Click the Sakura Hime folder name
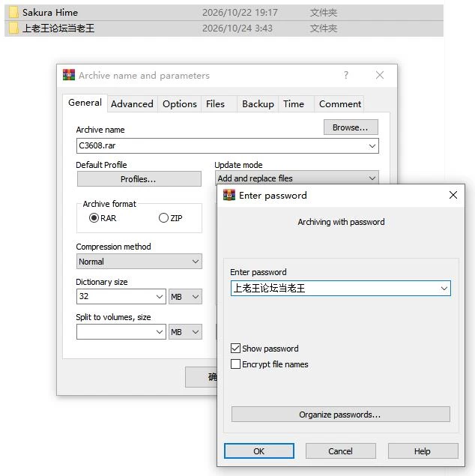Image resolution: width=475 pixels, height=476 pixels. click(50, 13)
